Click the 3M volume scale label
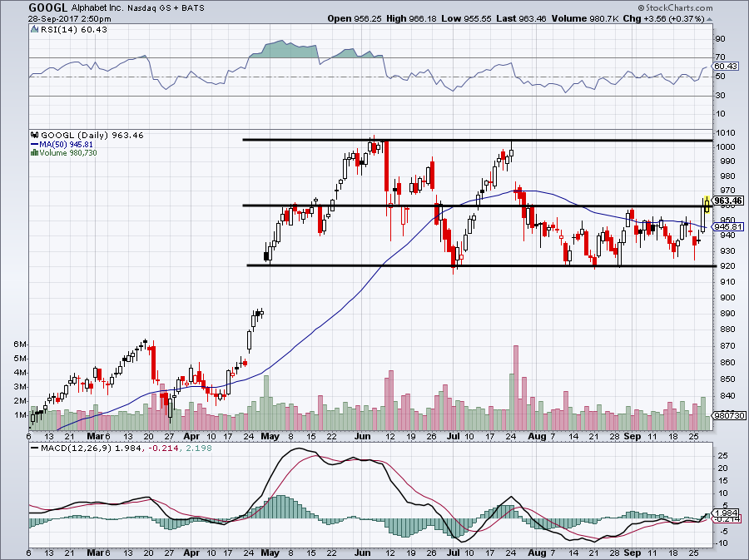 [20, 387]
